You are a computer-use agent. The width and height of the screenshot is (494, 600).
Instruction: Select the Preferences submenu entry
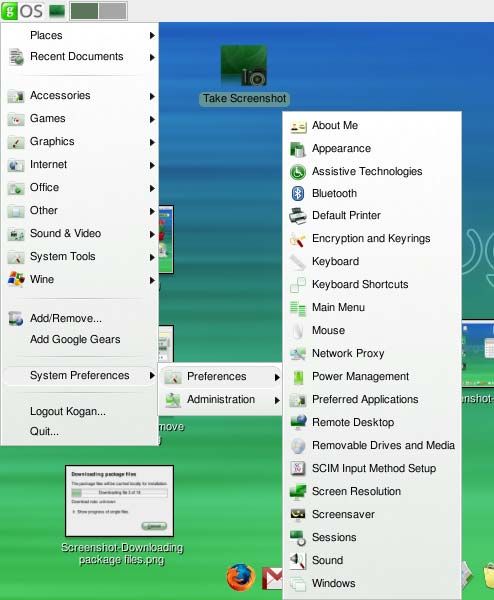[221, 377]
